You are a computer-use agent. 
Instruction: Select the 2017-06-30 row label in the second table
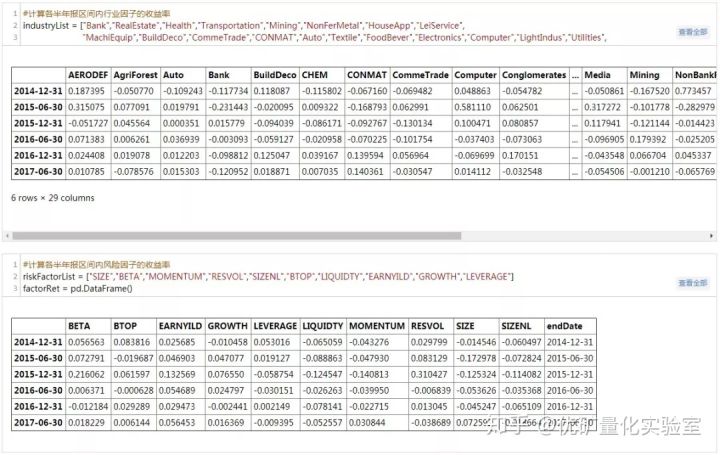click(39, 423)
